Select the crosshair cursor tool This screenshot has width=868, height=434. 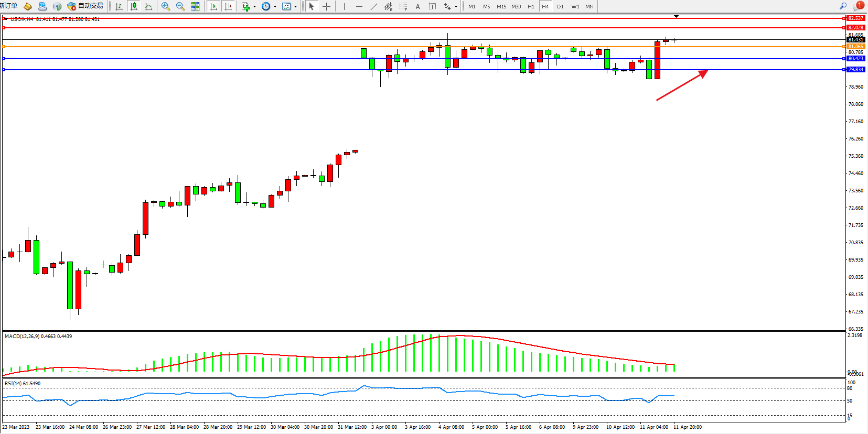(326, 6)
